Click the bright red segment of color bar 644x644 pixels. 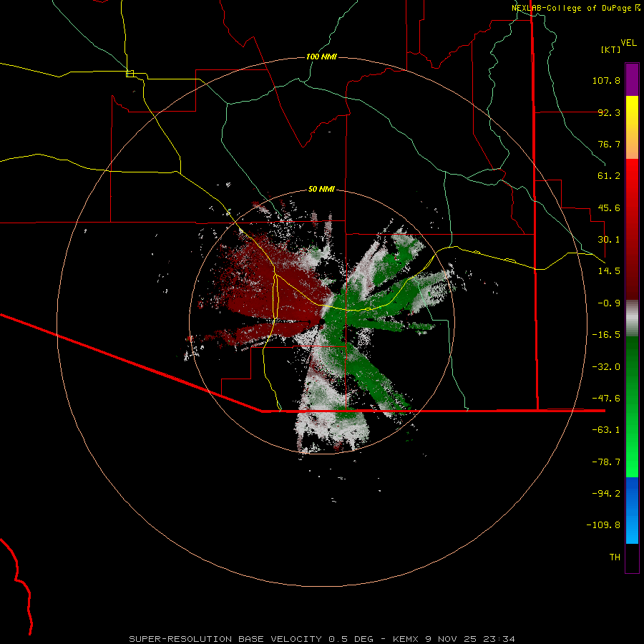pyautogui.click(x=632, y=181)
